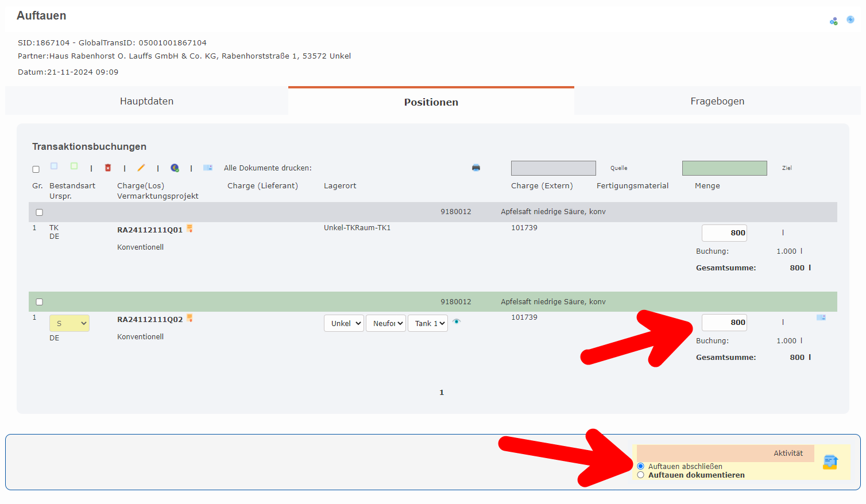Click the green Ziel color box

click(x=724, y=168)
